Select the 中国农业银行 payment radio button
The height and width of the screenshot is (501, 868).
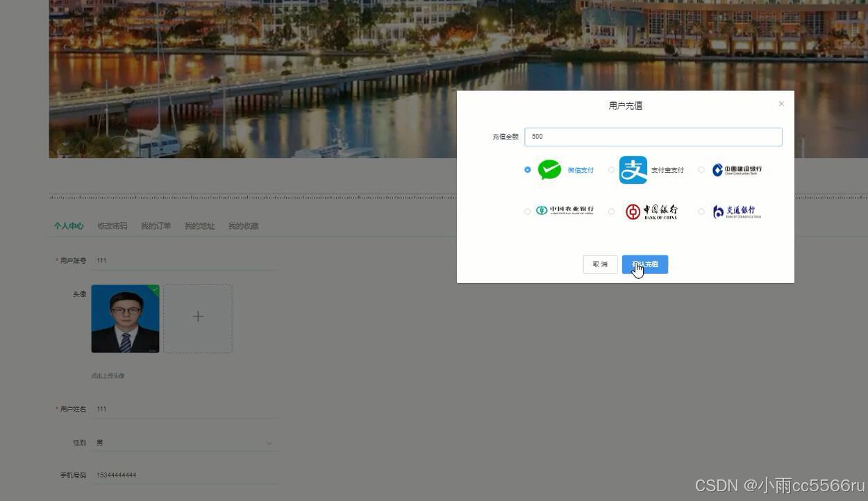527,211
